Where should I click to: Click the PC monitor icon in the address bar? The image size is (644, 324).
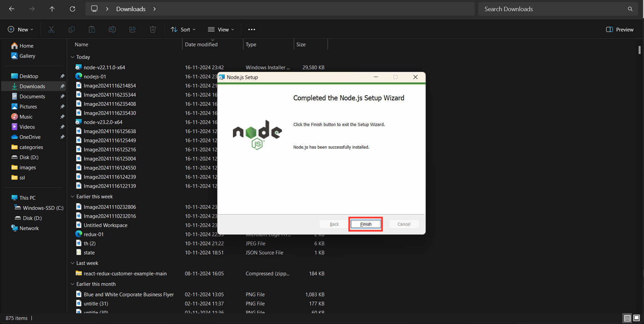tap(94, 9)
